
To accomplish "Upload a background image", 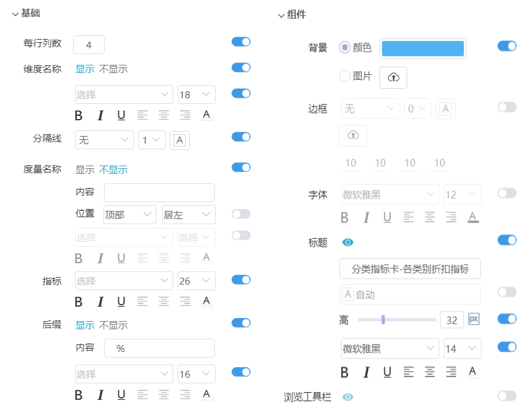I will click(393, 77).
